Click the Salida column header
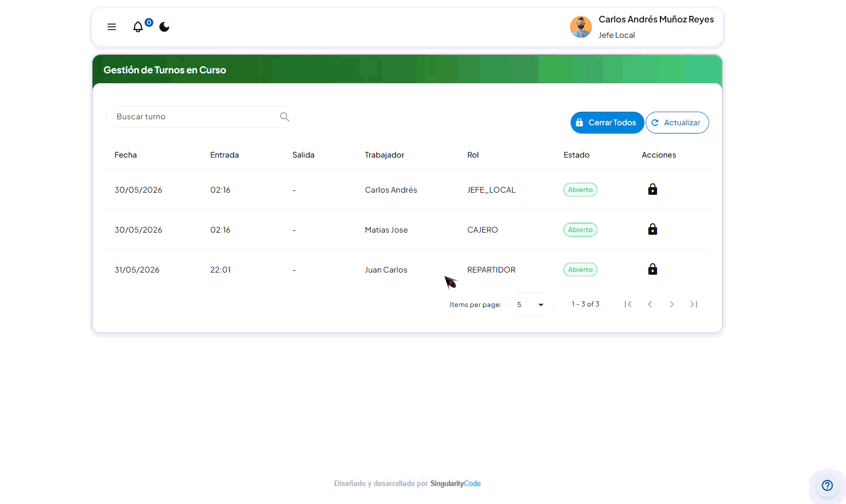This screenshot has width=846, height=504. coord(303,155)
